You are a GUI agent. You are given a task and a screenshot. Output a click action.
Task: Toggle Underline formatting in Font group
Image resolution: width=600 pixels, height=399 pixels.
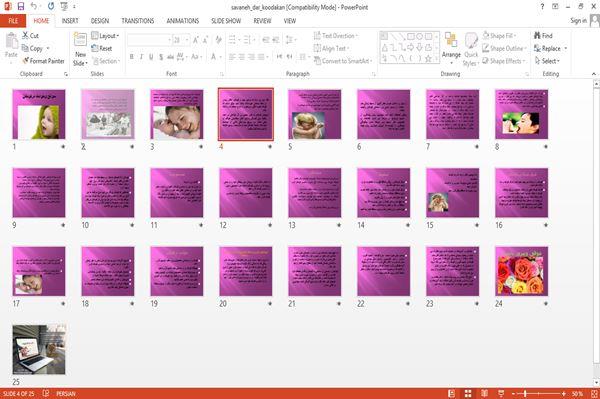pyautogui.click(x=151, y=57)
